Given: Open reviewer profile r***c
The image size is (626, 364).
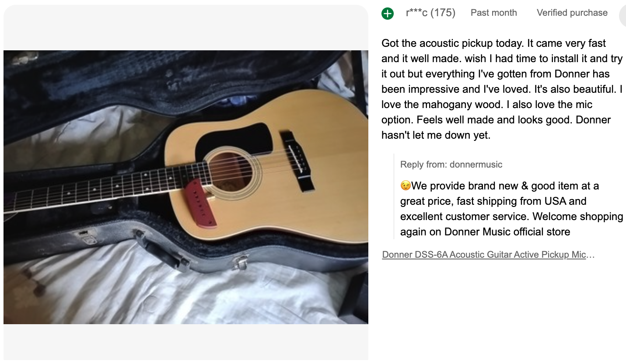Looking at the screenshot, I should pos(416,13).
